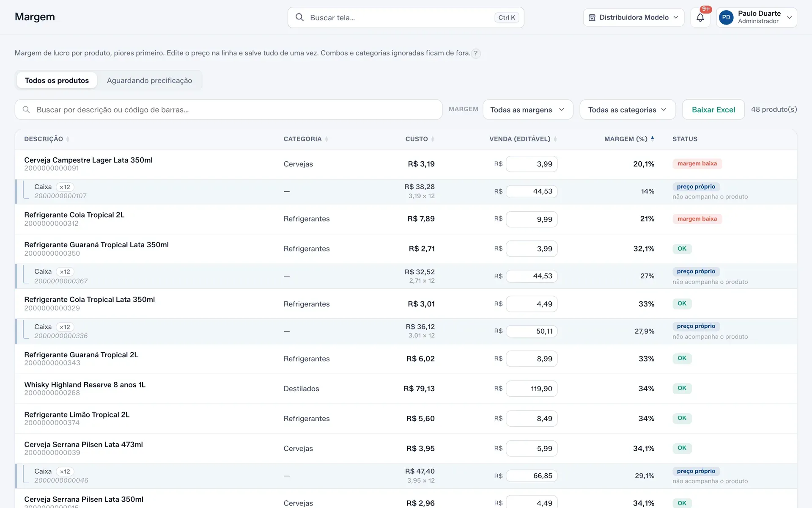This screenshot has height=508, width=812.
Task: Open Distribuidora Modelo company dropdown
Action: pyautogui.click(x=633, y=17)
